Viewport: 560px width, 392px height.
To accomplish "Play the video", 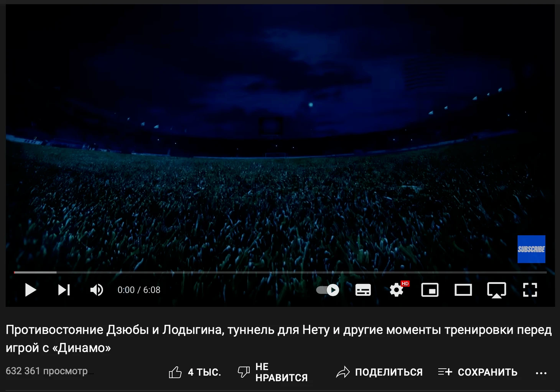I will click(x=30, y=290).
